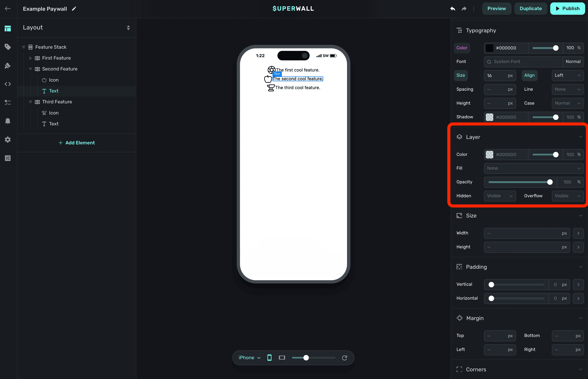588x379 pixels.
Task: Switch preview to landscape orientation
Action: pyautogui.click(x=282, y=358)
